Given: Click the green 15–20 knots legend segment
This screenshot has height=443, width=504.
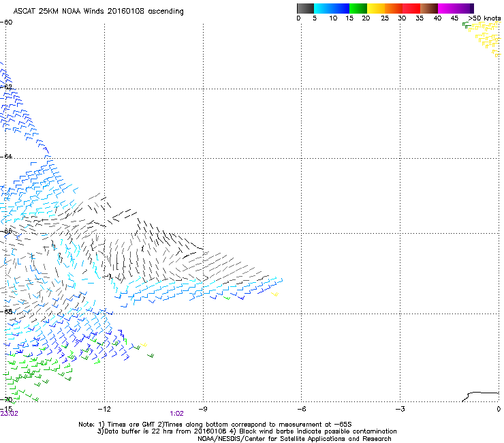Looking at the screenshot, I should click(358, 8).
